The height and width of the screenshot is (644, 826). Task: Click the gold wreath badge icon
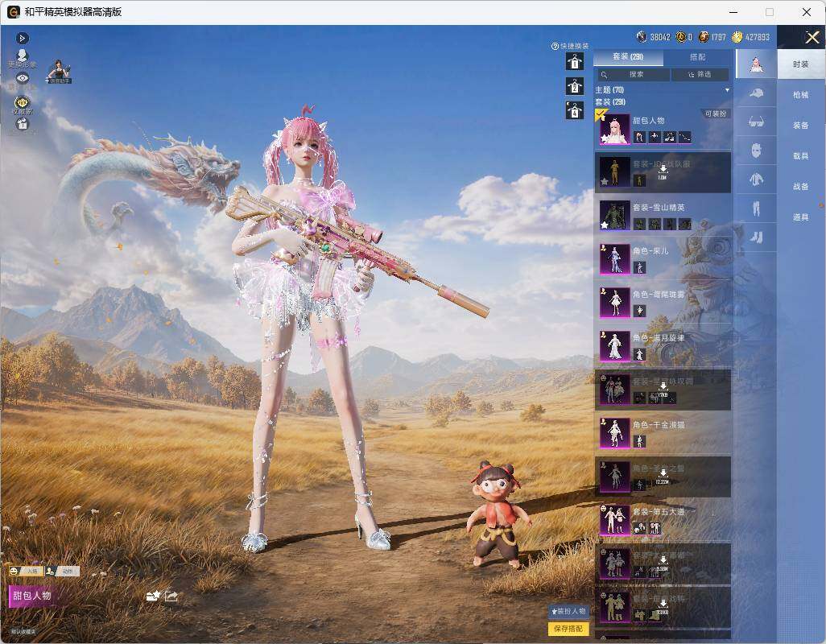point(22,104)
